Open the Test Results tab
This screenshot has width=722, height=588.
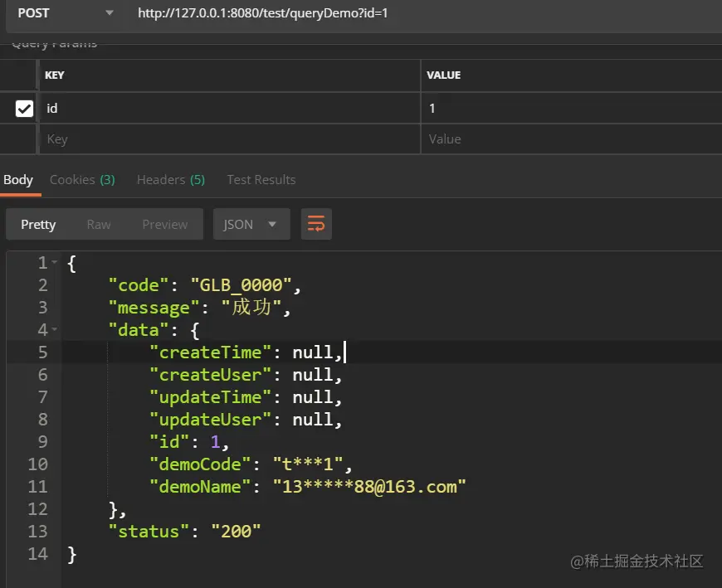(261, 180)
